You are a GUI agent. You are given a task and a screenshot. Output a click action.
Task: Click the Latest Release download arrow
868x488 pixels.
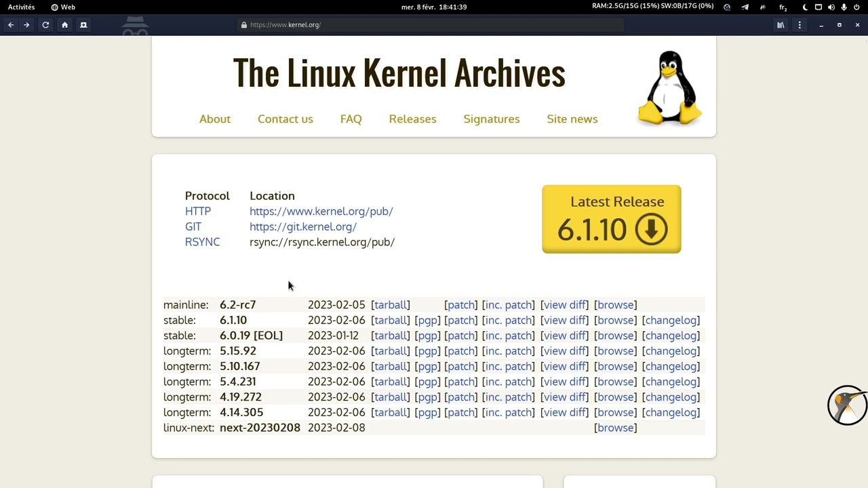point(651,230)
